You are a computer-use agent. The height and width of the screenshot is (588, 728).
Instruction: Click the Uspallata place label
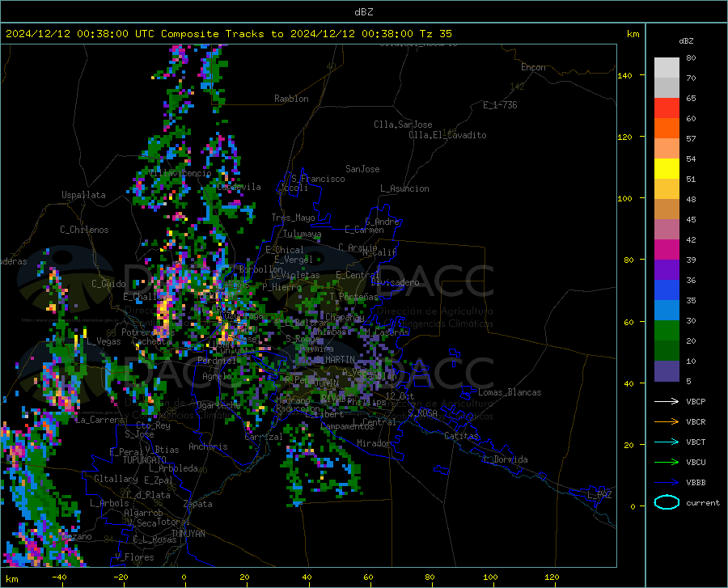point(83,195)
